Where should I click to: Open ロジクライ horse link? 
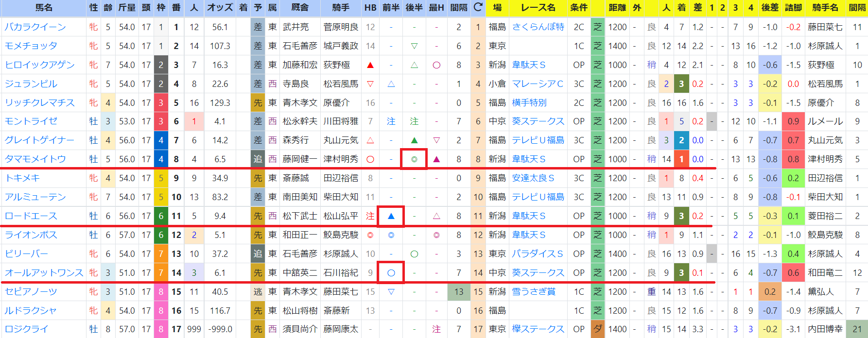26,329
